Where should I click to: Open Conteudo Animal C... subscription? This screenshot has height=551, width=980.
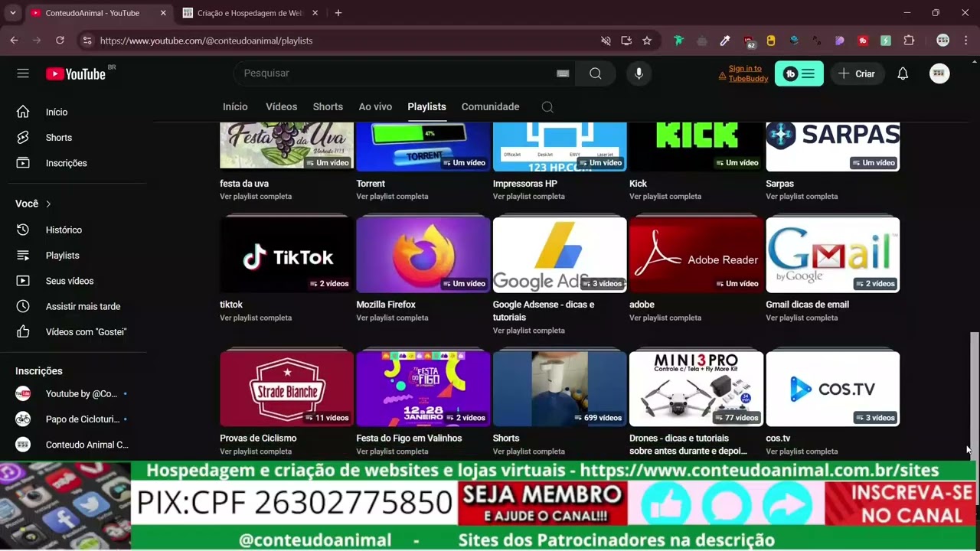pos(73,445)
